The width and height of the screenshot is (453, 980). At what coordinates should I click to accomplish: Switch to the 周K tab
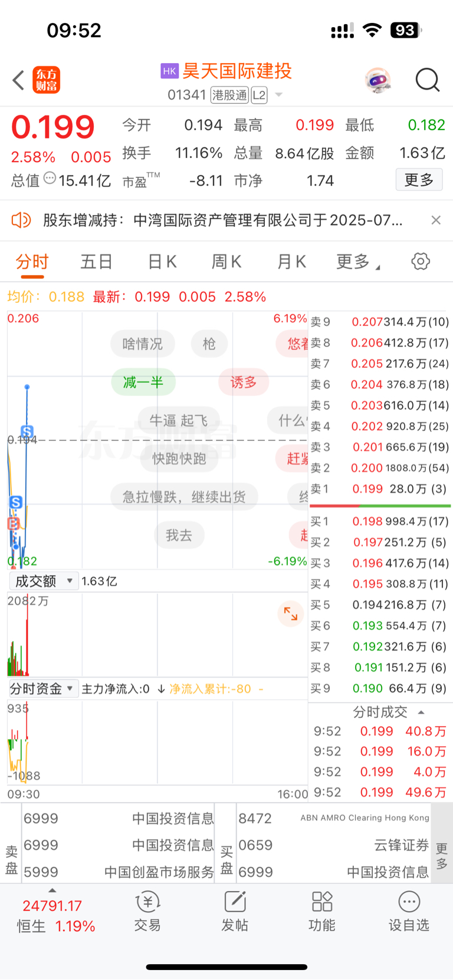coord(226,262)
